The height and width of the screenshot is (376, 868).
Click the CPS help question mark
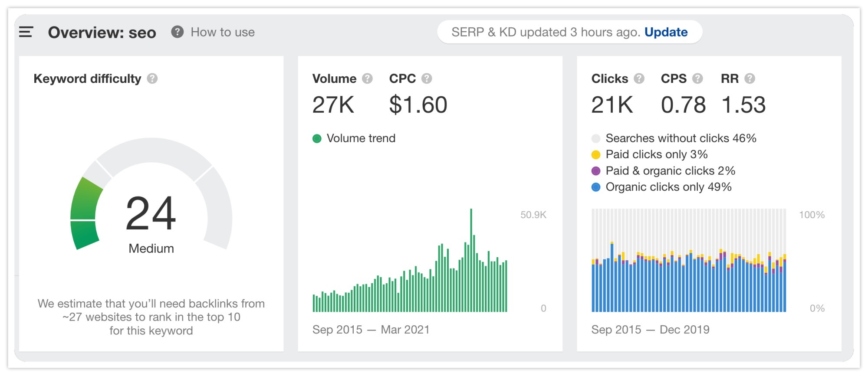click(x=697, y=78)
